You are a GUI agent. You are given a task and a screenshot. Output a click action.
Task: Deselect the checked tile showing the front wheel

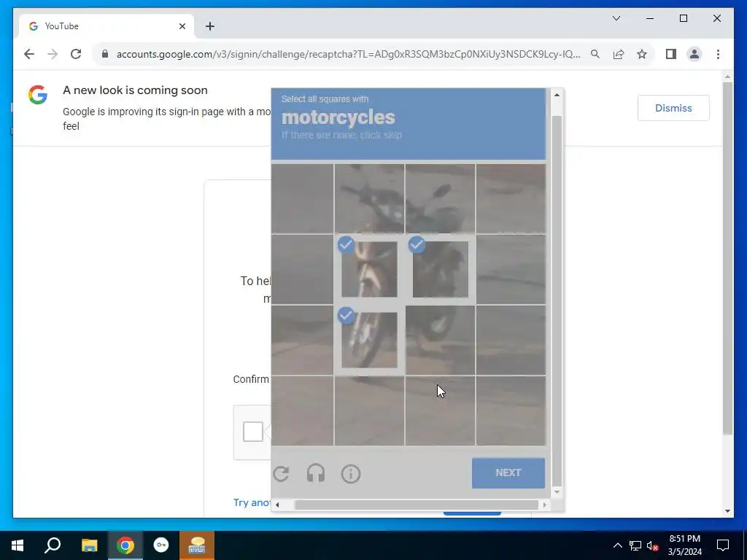point(369,340)
